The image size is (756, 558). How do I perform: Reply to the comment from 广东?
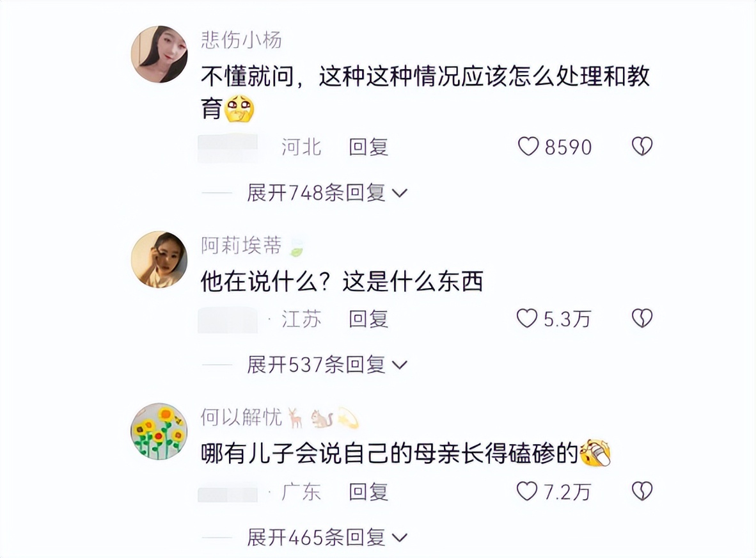click(x=369, y=492)
